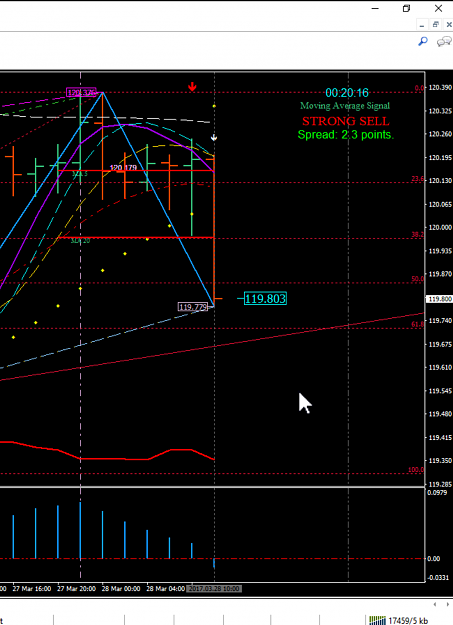Screen dimensions: 453x625
Task: Click the highlighted 2017.03.28 10:00 time label
Action: (x=214, y=588)
